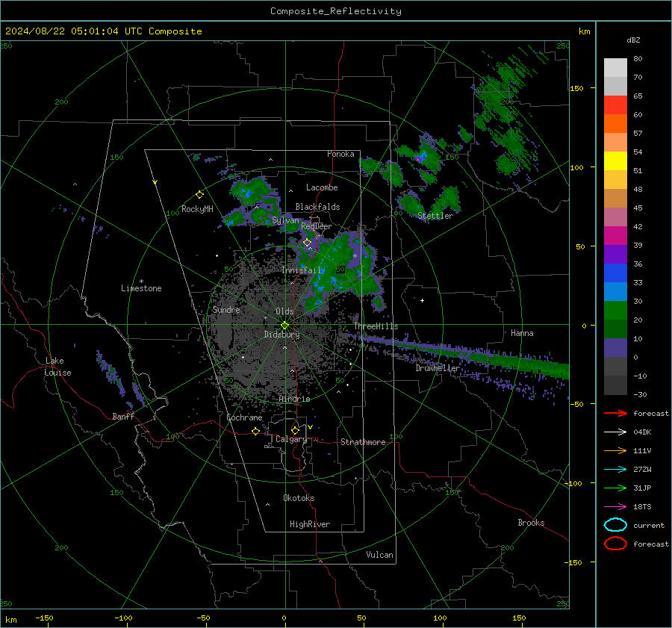Screen dimensions: 672x628
Task: Click the Vulcan town label
Action: tap(380, 555)
